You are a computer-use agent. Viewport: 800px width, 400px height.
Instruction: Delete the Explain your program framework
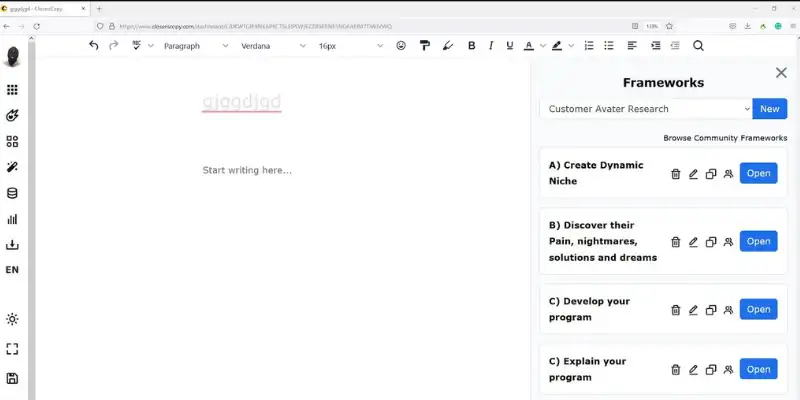[x=676, y=369]
